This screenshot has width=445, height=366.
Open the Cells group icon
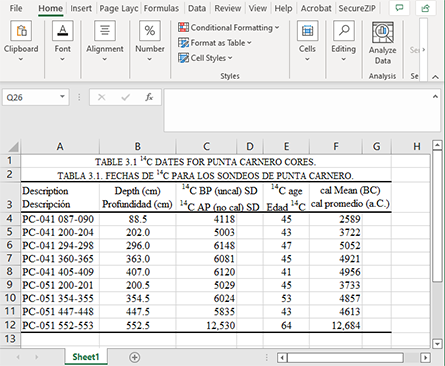(307, 31)
